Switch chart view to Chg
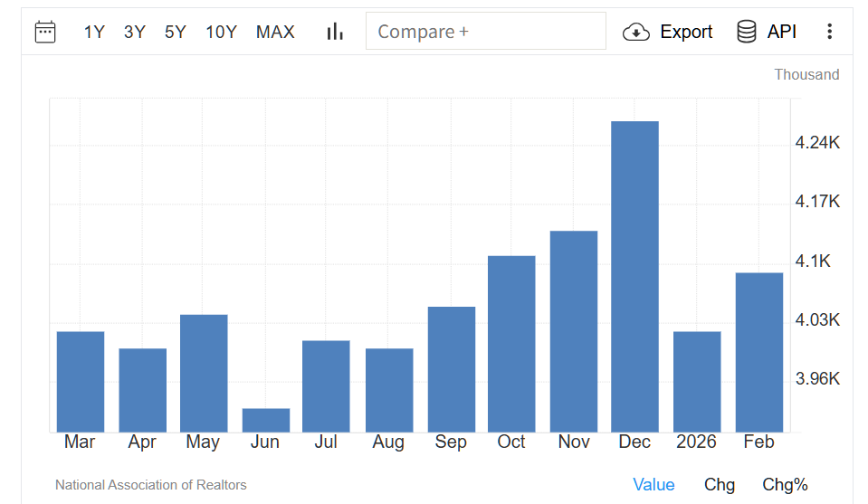The height and width of the screenshot is (504, 868). 720,484
